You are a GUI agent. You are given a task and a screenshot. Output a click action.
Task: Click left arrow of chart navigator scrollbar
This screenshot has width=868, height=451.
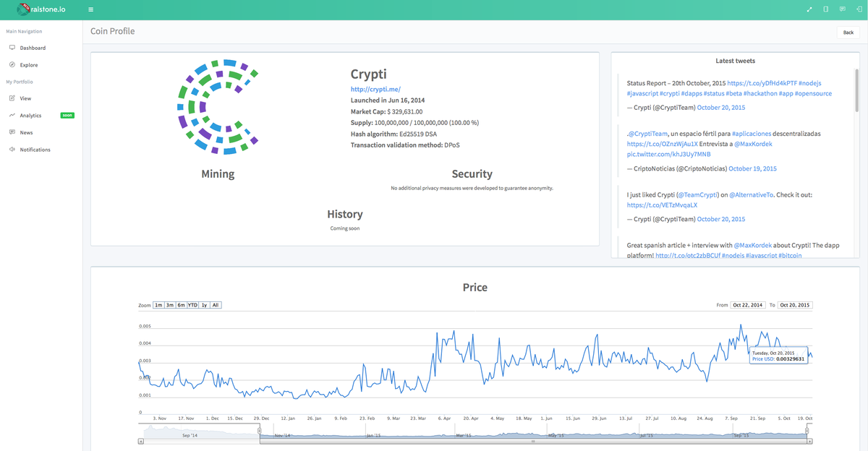(141, 440)
